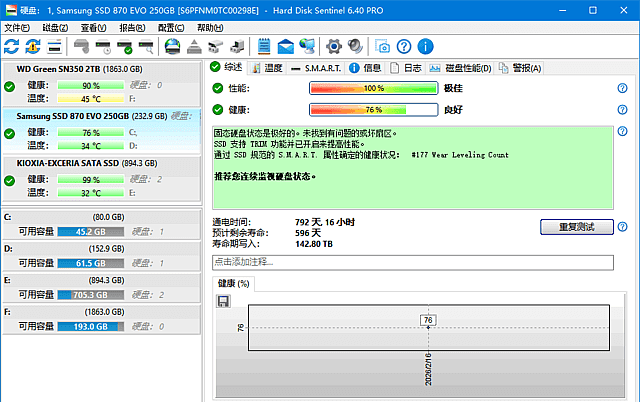Click the 重复测试 button
Screen dimensions: 640x402
(577, 227)
